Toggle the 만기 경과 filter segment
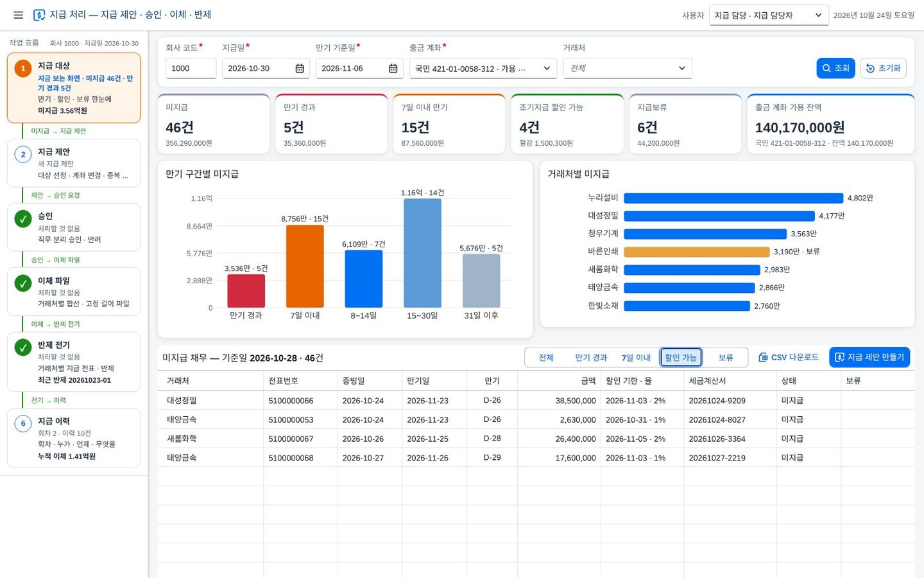The image size is (924, 578). click(x=591, y=357)
